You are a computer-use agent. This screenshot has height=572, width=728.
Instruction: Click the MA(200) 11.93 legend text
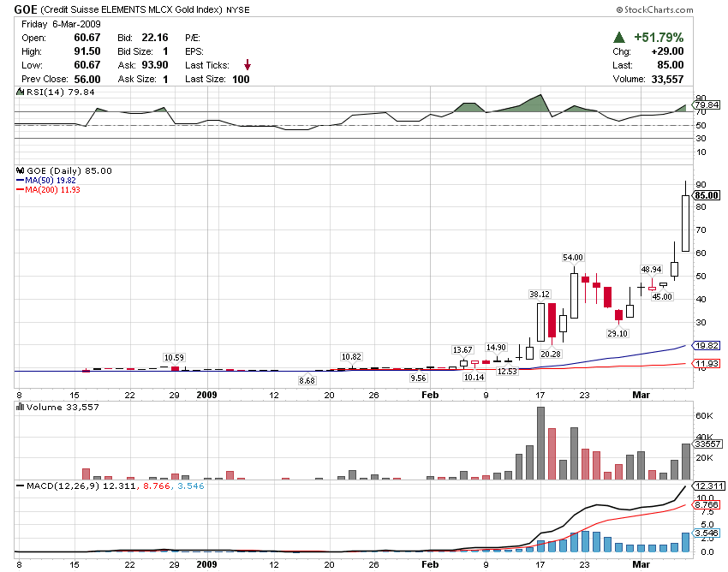(x=52, y=189)
